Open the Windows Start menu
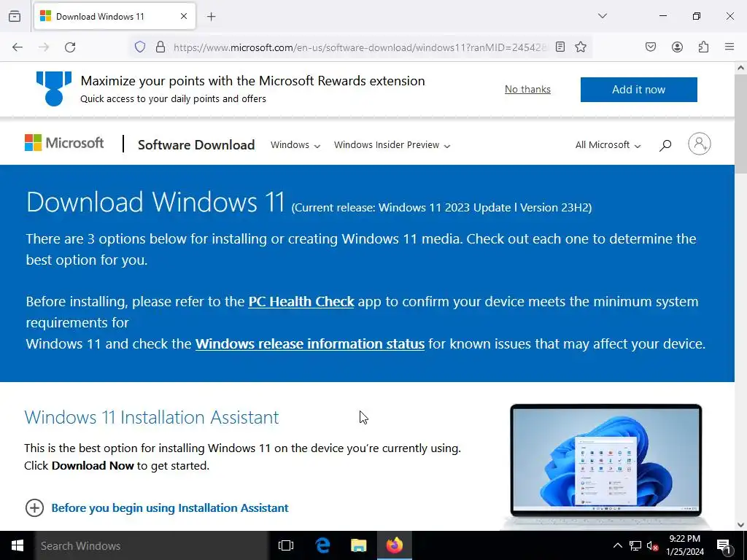This screenshot has width=747, height=560. point(18,545)
